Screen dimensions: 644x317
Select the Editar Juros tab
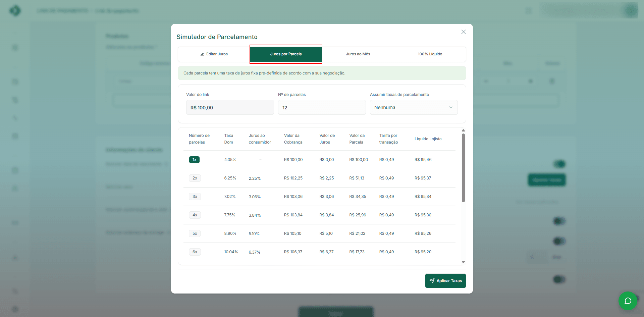click(x=213, y=54)
